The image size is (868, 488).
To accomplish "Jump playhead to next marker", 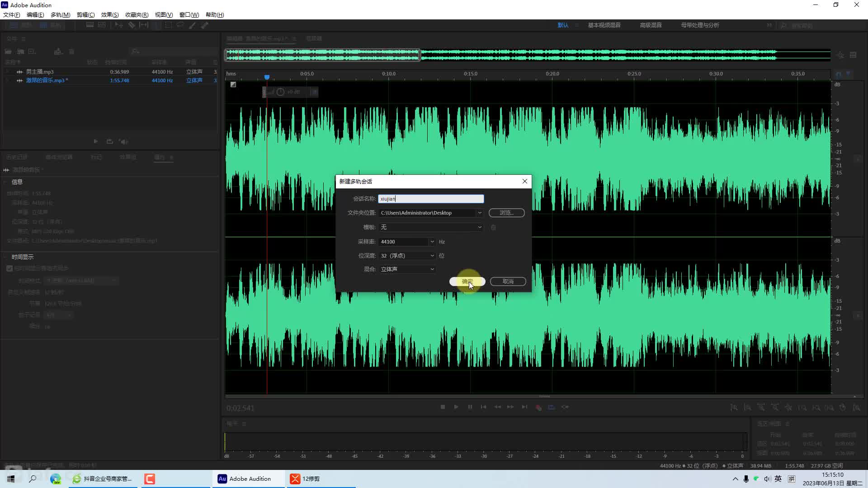I will tap(524, 407).
